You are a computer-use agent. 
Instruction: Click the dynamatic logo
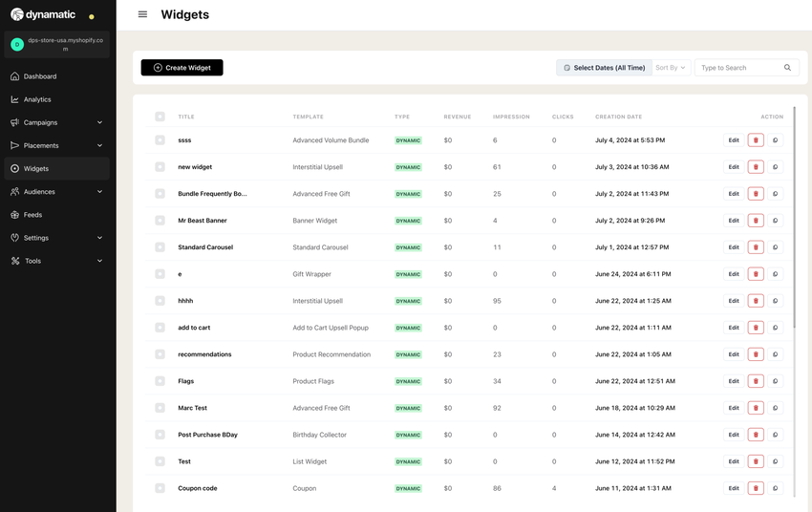(43, 14)
